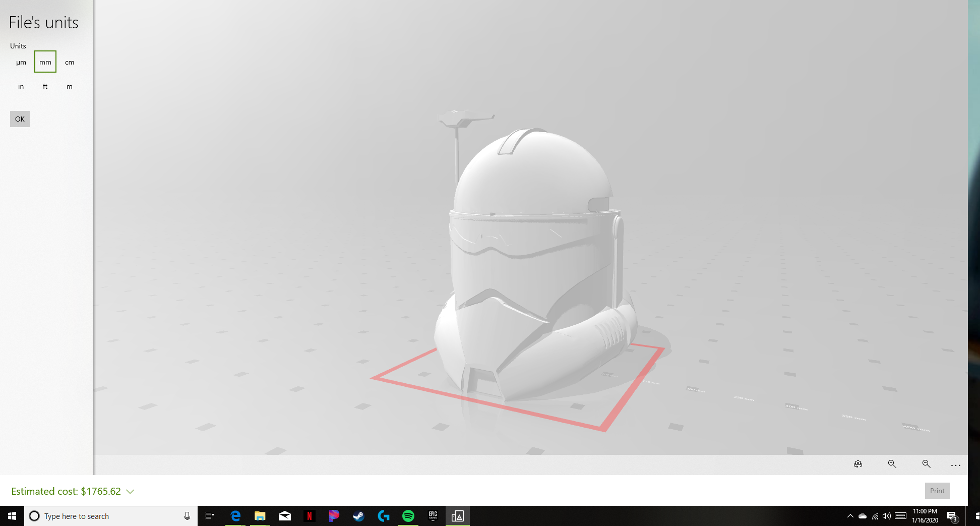Select inches as file units
The image size is (980, 526).
(x=21, y=86)
